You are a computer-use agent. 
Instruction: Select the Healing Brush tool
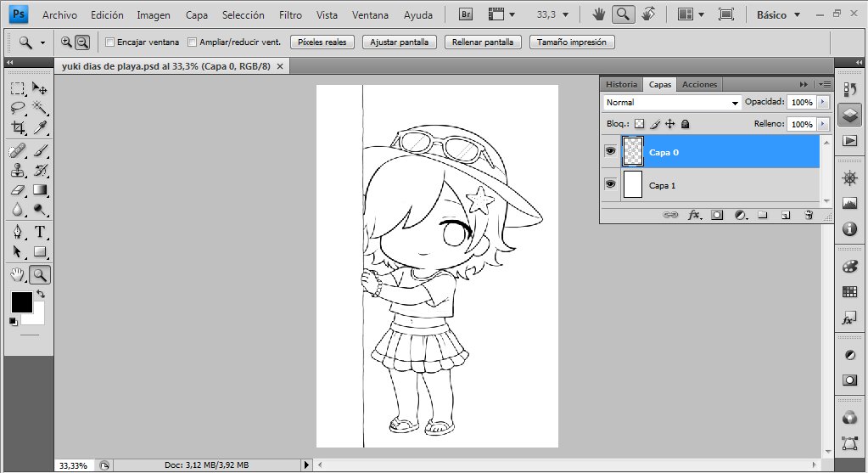point(18,150)
